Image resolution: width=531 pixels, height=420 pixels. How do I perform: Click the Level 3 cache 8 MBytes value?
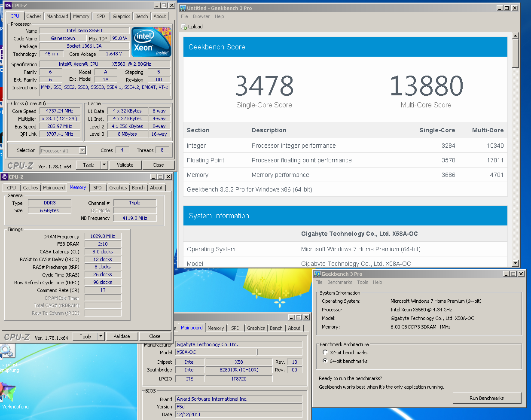(128, 134)
